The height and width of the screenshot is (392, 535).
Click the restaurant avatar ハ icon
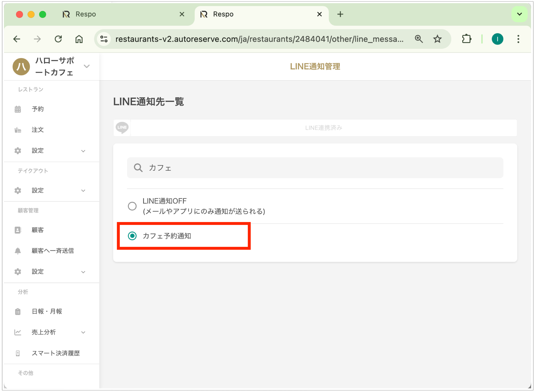pos(21,66)
